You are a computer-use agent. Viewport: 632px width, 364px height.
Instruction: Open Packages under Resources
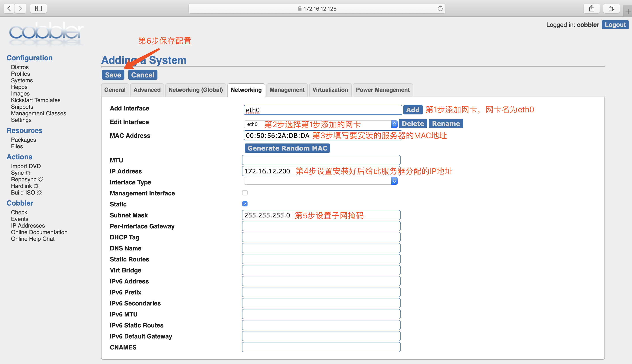[x=24, y=140]
